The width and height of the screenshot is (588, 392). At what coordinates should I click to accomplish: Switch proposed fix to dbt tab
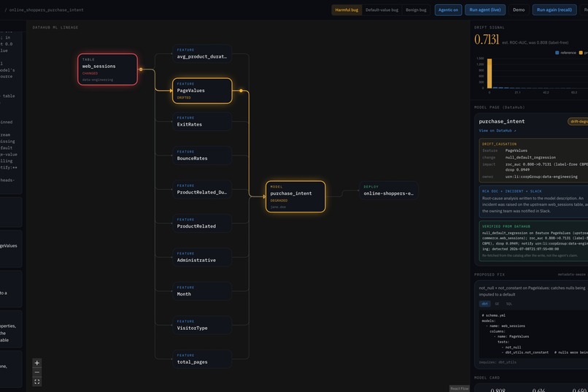(484, 304)
